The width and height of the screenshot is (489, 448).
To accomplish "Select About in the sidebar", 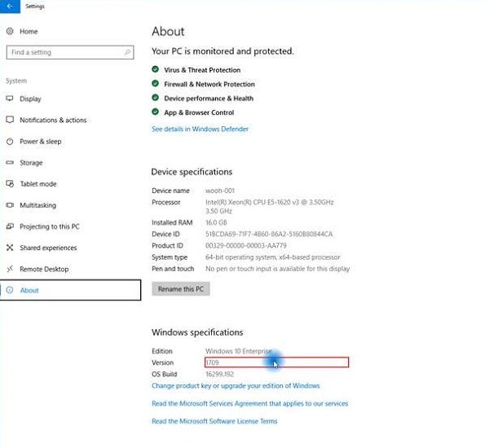I will coord(70,290).
